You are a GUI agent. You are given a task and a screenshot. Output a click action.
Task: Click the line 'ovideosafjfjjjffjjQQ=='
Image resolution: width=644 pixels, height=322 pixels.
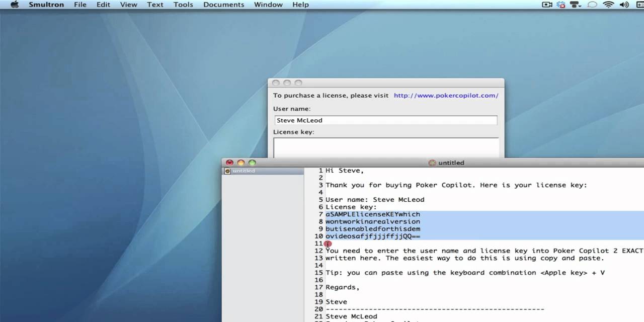tap(373, 236)
